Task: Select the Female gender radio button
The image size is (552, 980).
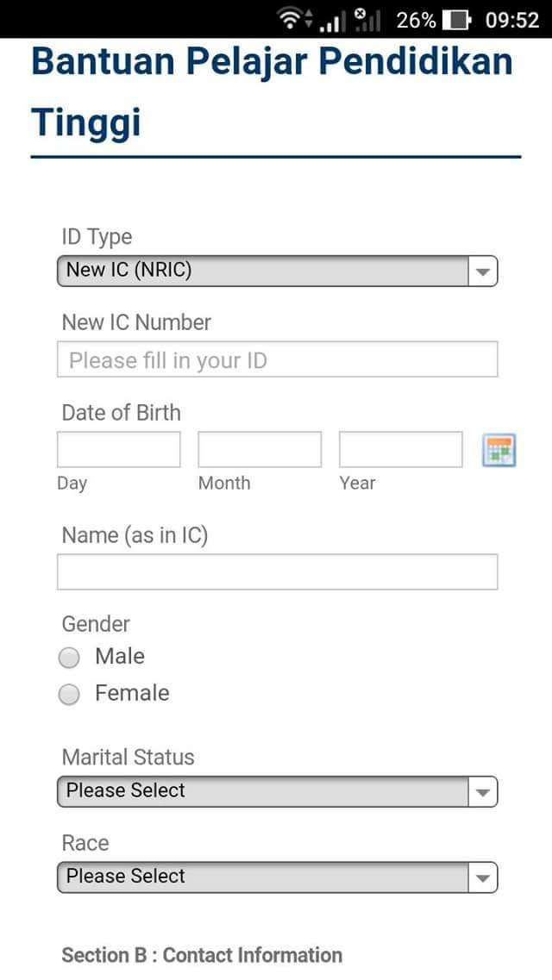Action: click(69, 695)
